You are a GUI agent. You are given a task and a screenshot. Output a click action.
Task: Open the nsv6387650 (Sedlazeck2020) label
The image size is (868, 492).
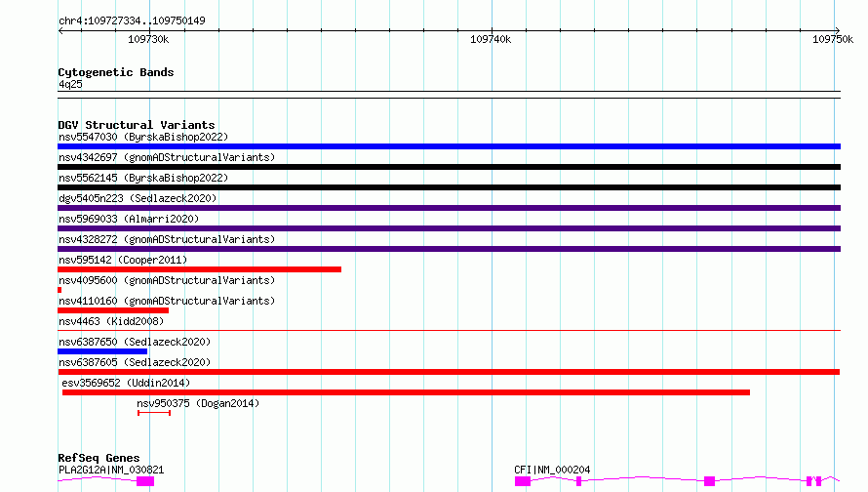pos(135,342)
